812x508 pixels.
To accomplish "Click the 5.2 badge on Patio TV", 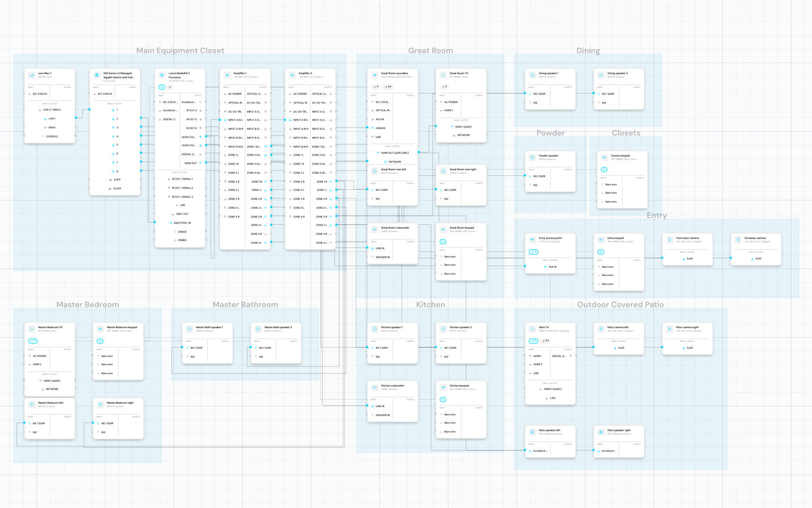I will pyautogui.click(x=546, y=341).
